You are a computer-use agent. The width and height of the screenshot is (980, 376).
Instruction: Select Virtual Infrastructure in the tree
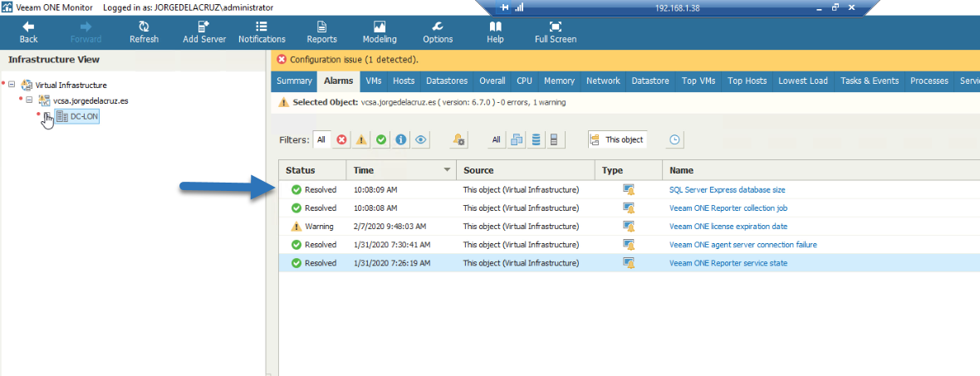click(x=71, y=85)
